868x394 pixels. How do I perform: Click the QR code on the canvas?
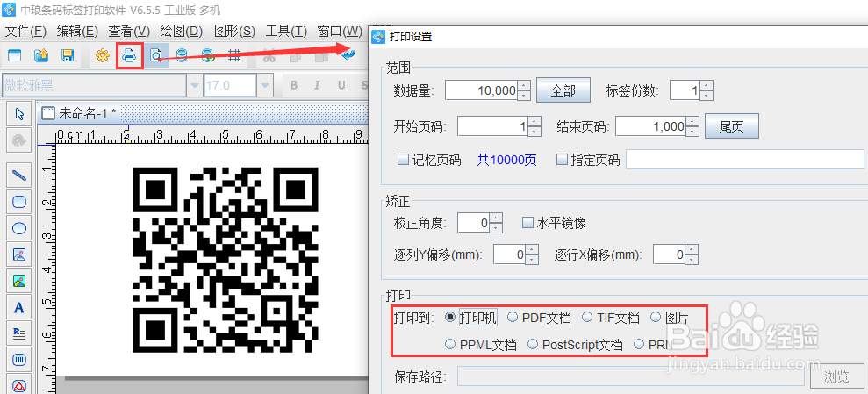pos(226,260)
